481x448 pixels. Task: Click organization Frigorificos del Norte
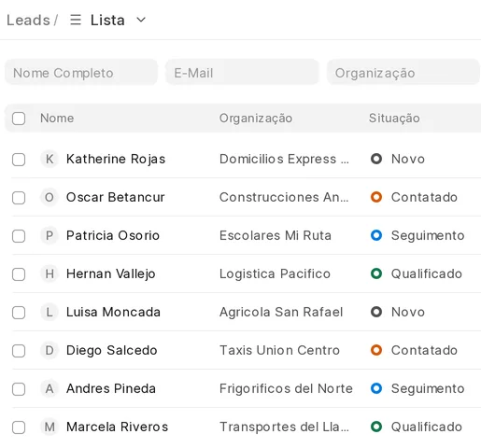[x=286, y=389]
